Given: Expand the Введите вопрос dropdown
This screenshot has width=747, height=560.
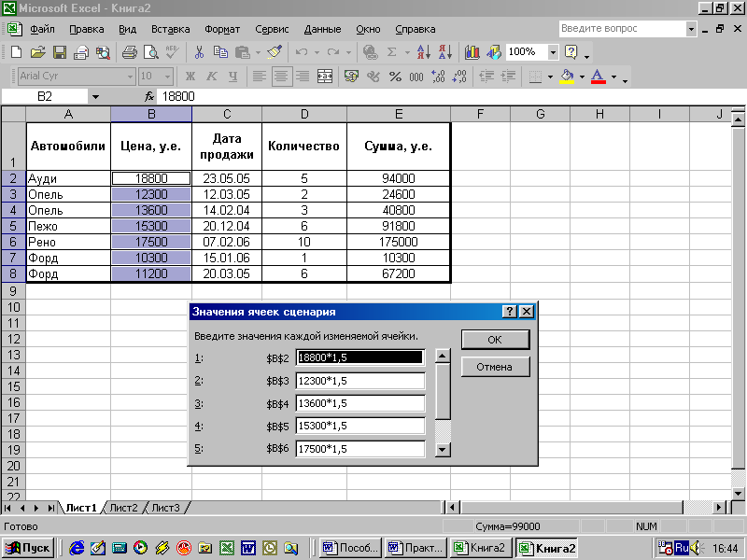Looking at the screenshot, I should pos(691,29).
